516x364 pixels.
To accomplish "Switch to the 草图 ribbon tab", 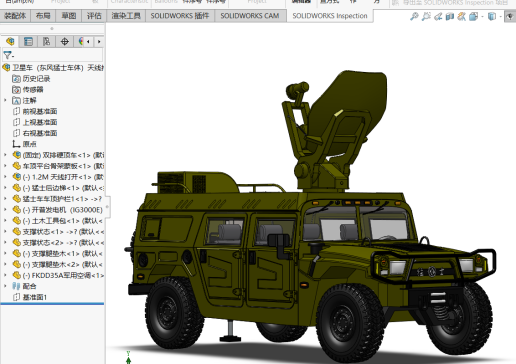I will tap(69, 16).
